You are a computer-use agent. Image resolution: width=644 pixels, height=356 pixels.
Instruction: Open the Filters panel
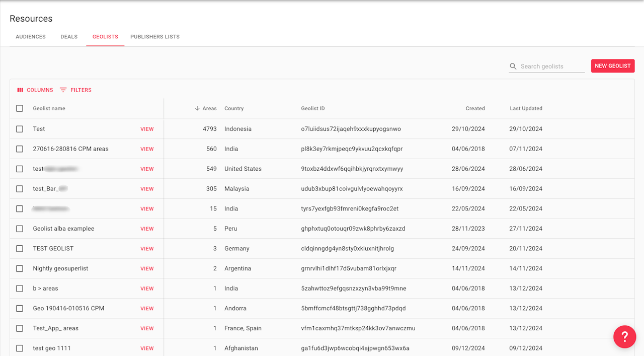[x=75, y=90]
